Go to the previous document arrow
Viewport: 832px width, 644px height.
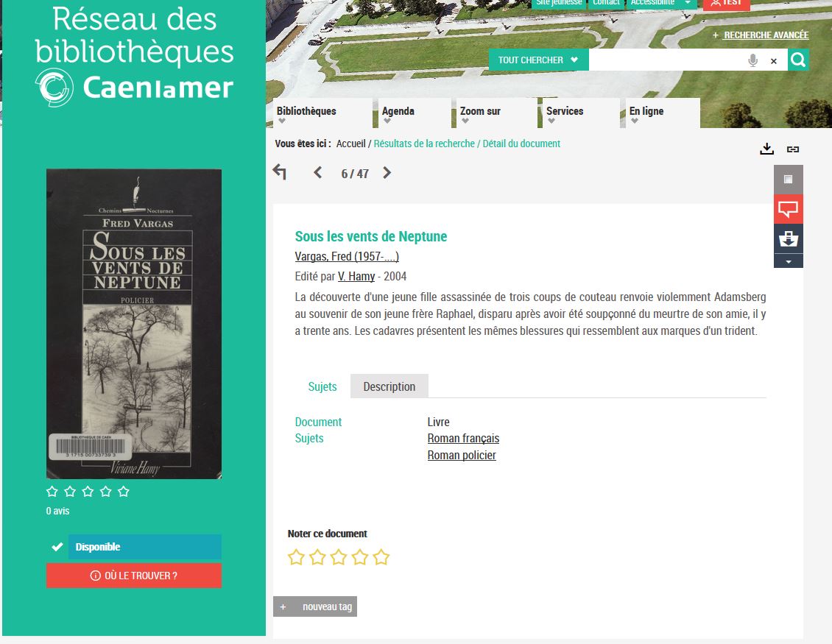pyautogui.click(x=317, y=173)
